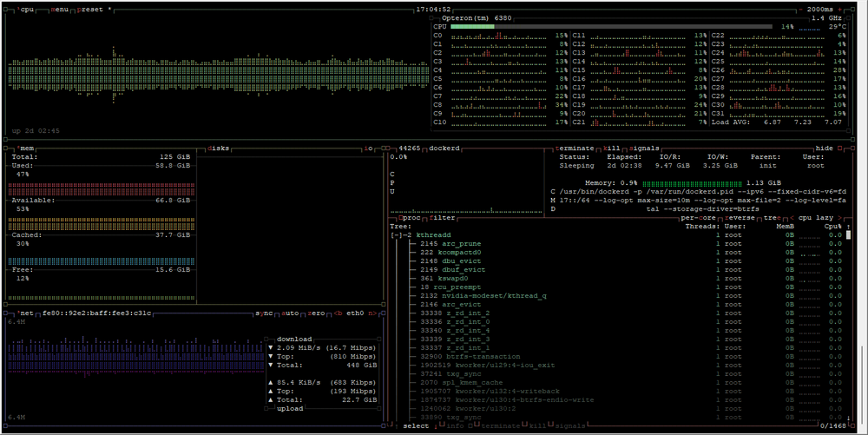Open the menu option in cpu box
The height and width of the screenshot is (435, 868).
point(60,10)
